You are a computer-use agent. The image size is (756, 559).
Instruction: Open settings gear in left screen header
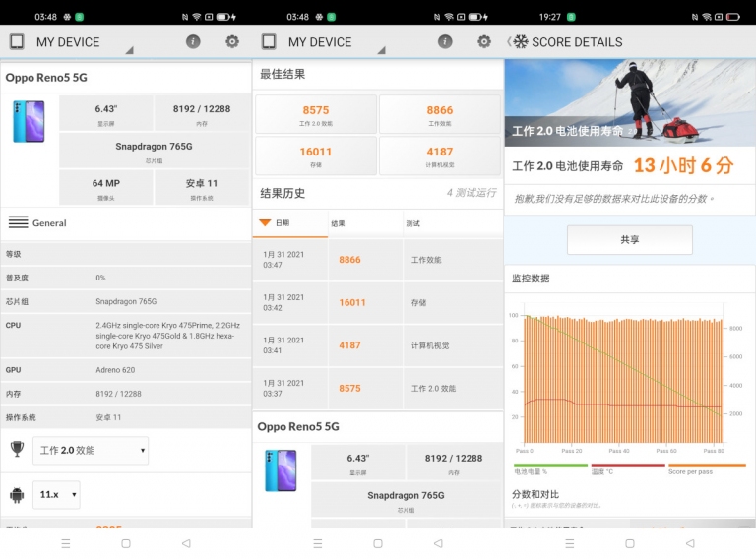[232, 41]
